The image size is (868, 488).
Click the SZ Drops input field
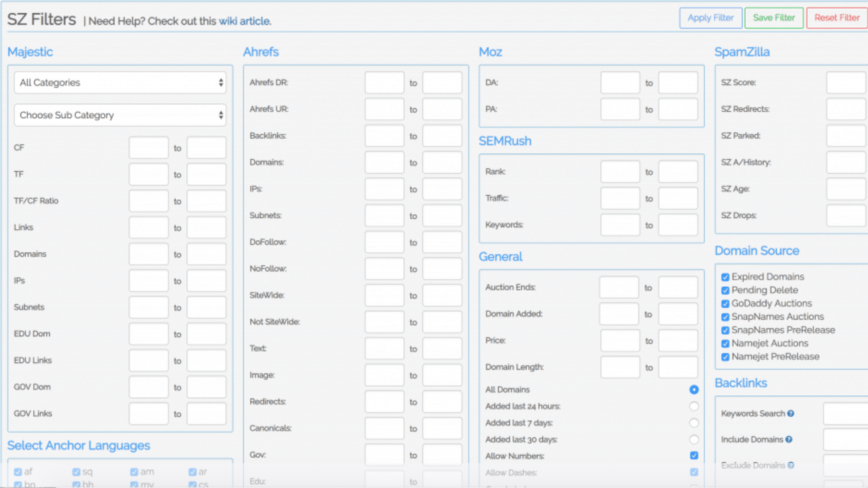coord(846,216)
